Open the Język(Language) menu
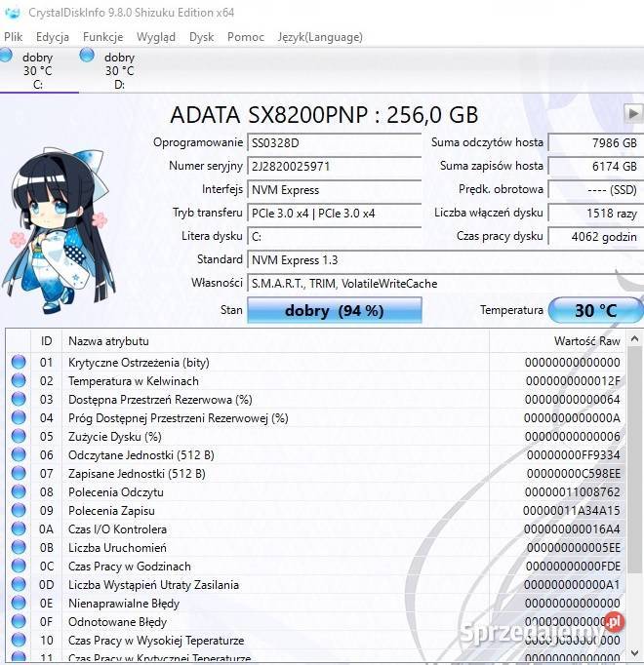644x665 pixels. coord(320,37)
